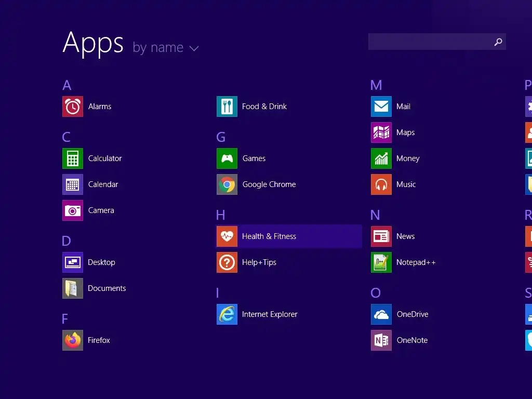Image resolution: width=532 pixels, height=399 pixels.
Task: Start the Camera app icon
Action: [x=73, y=210]
